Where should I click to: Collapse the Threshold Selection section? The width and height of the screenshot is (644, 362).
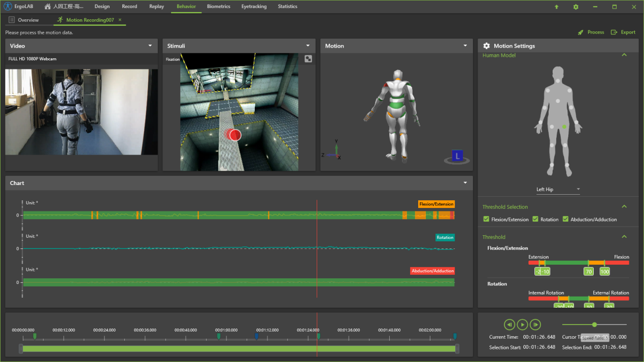[x=624, y=206]
